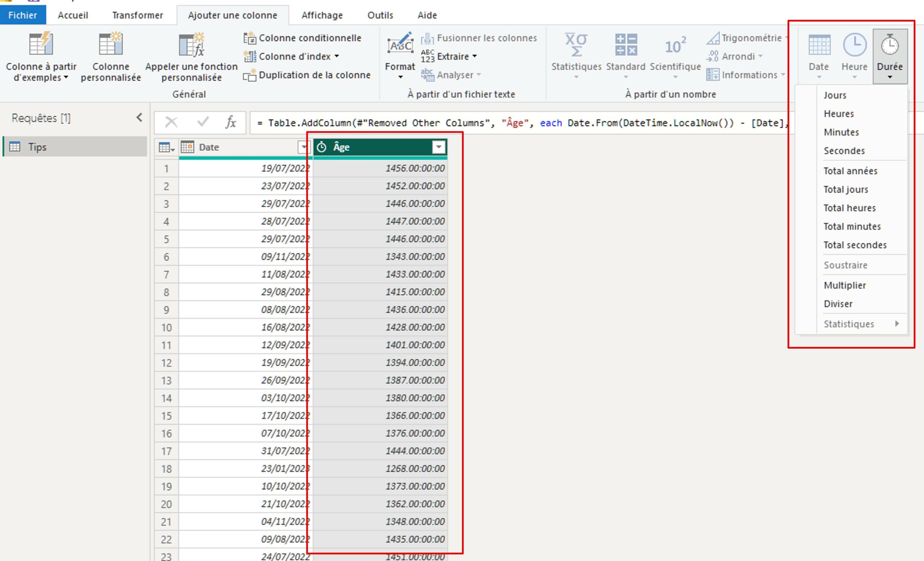Viewport: 924px width, 561px height.
Task: Open Colonne à partir d'exemples tool
Action: click(x=41, y=57)
